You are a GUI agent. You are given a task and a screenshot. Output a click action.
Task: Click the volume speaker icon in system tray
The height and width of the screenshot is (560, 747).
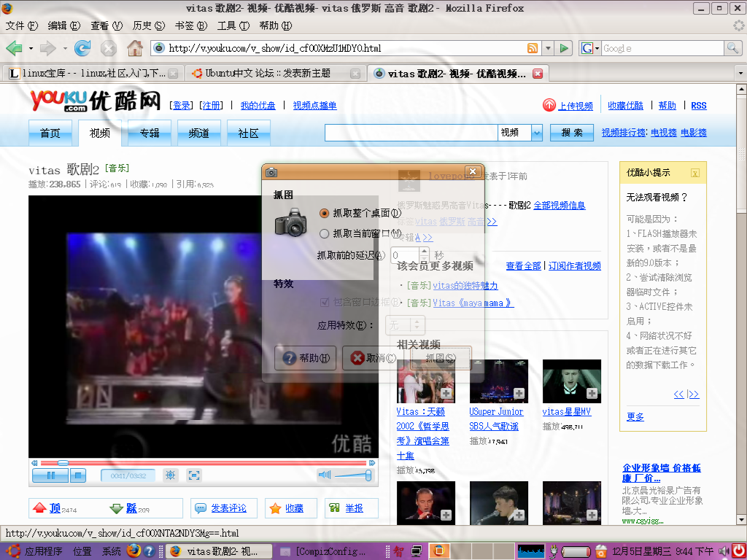[x=723, y=551]
